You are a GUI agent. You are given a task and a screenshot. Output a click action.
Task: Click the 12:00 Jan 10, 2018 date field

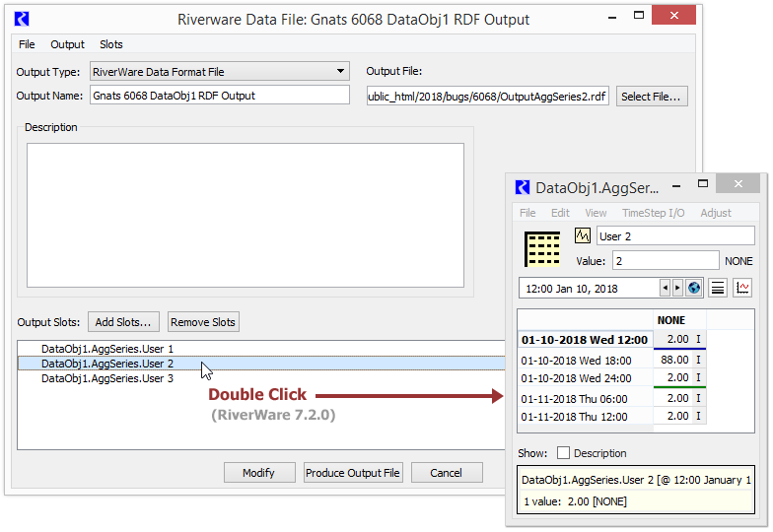pyautogui.click(x=589, y=288)
